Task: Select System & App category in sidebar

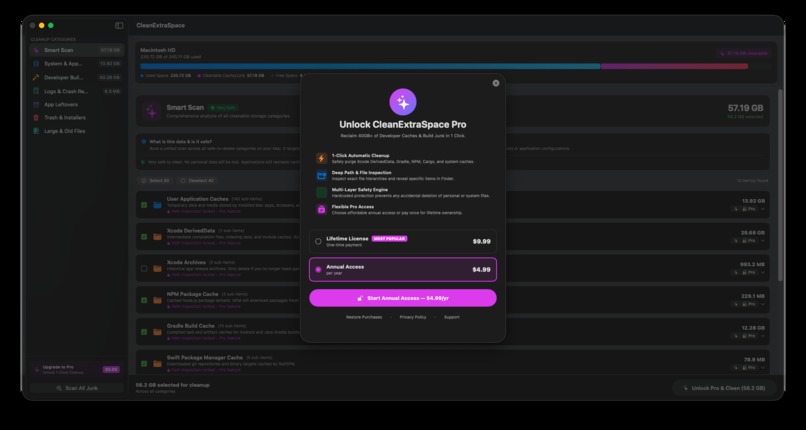Action: pyautogui.click(x=77, y=64)
